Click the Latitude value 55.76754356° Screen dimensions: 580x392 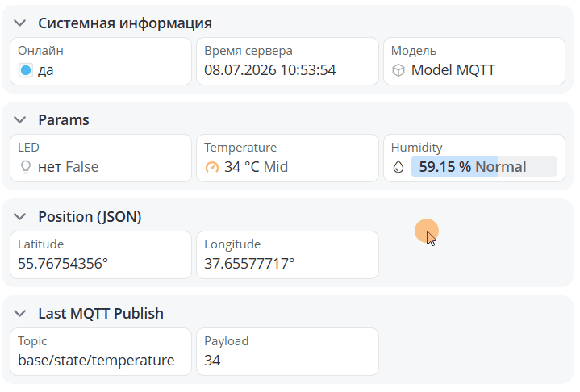click(63, 264)
